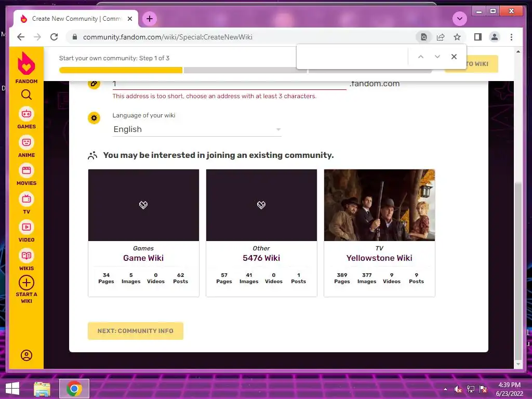Click the muted volume tray icon
This screenshot has width=532, height=399.
click(458, 389)
